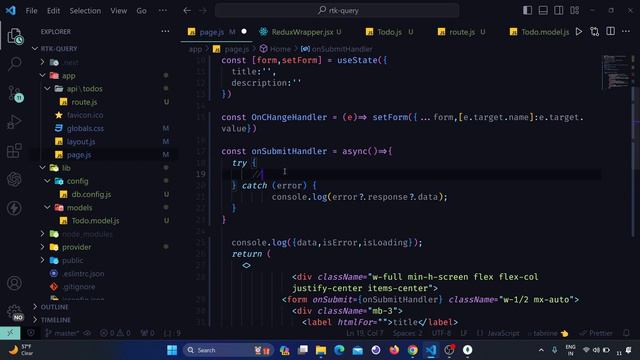Open the File menu
Screen dimensions: 640x360
point(31,11)
